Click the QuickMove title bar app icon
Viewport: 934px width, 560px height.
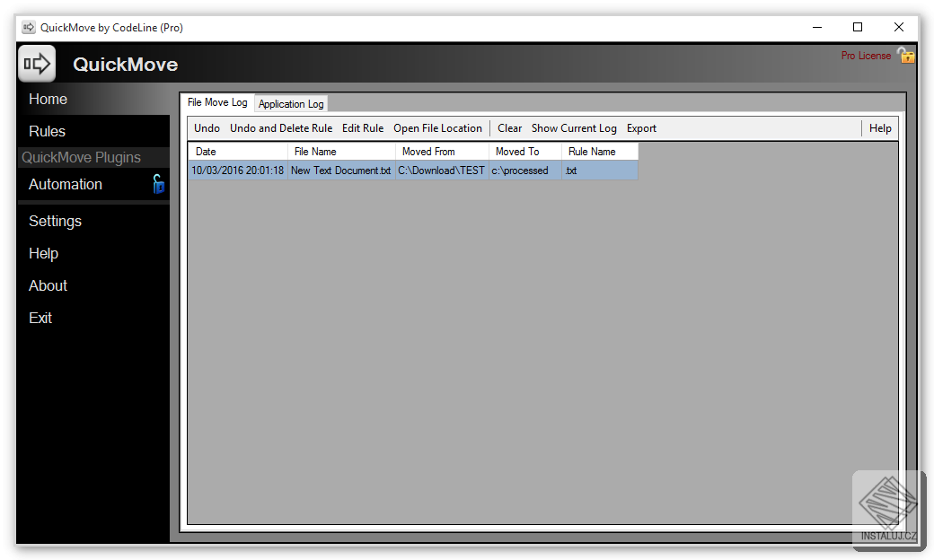29,28
